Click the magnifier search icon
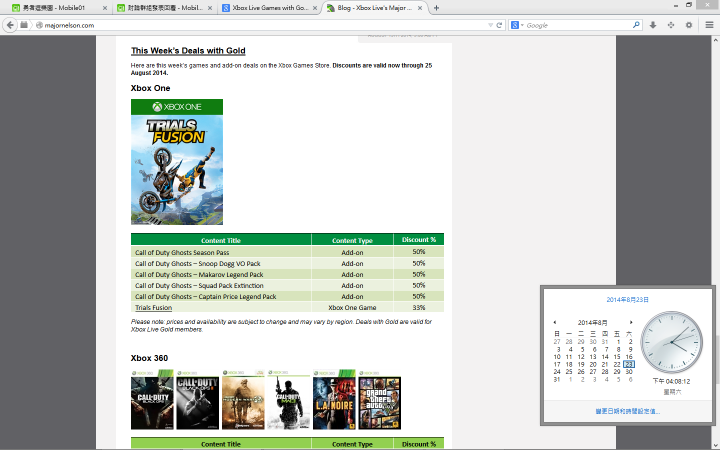 coord(636,25)
